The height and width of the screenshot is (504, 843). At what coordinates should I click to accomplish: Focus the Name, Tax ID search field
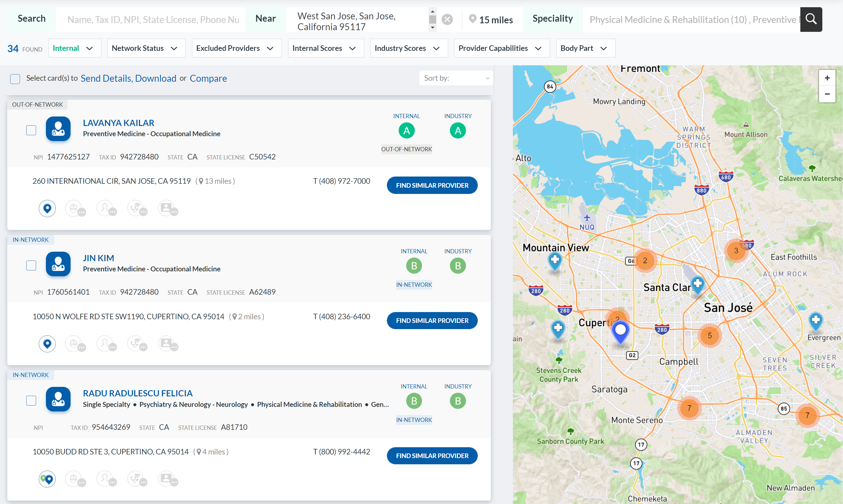pyautogui.click(x=153, y=19)
